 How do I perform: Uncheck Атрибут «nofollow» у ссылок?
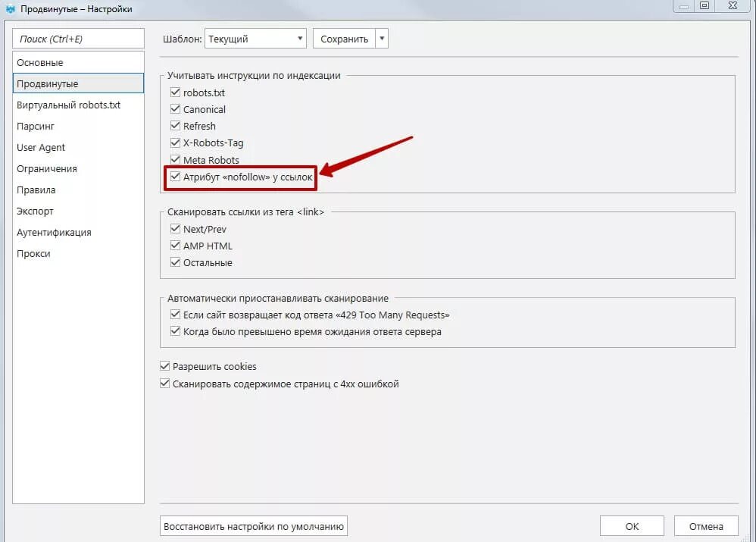click(175, 177)
